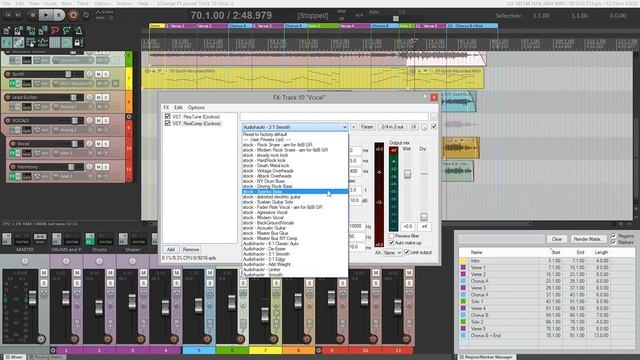Adjust the Dry output mix slider
640x360 pixels.
424,216
